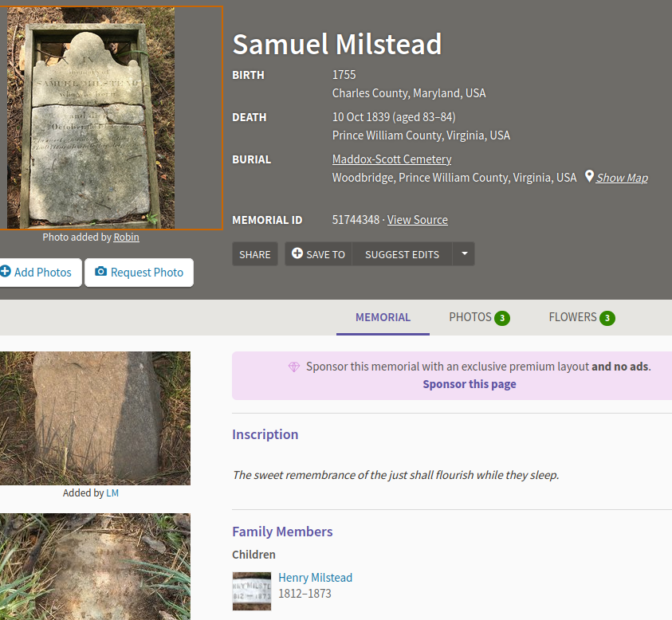Click the plus icon on Add Photos
The width and height of the screenshot is (672, 620).
5,272
